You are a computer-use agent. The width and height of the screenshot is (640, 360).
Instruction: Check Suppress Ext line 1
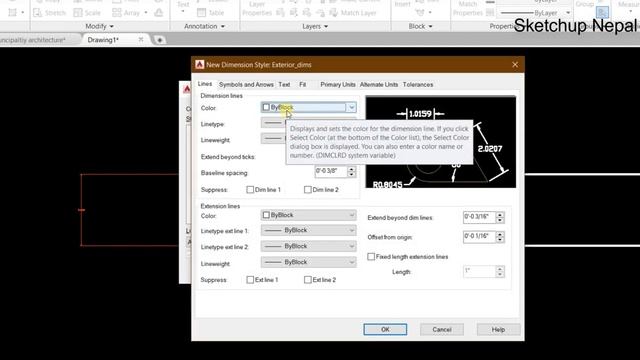pyautogui.click(x=250, y=280)
